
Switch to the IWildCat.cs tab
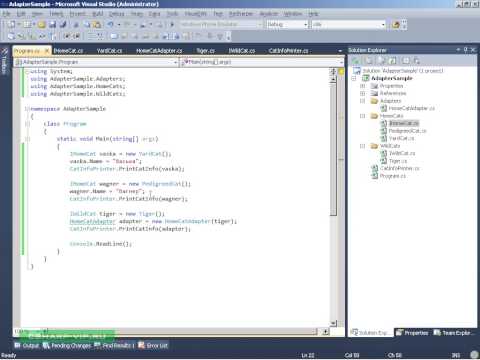coord(242,51)
